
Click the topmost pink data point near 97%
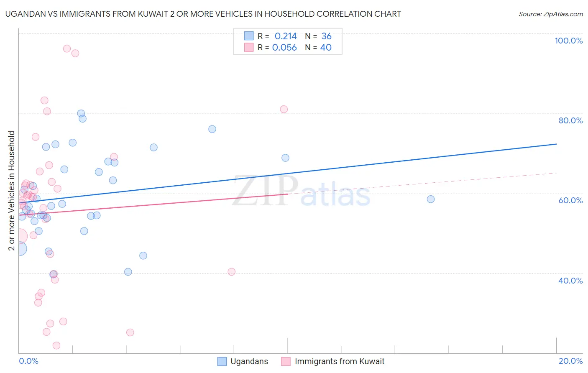click(x=67, y=49)
